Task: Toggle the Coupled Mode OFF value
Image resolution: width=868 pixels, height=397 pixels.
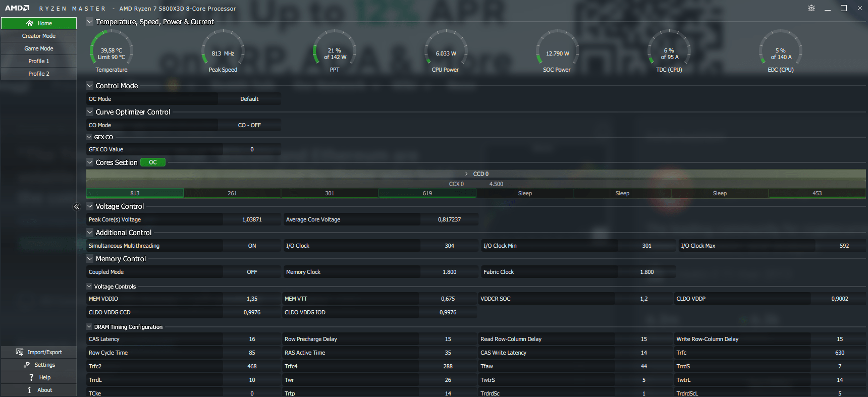Action: (x=252, y=272)
